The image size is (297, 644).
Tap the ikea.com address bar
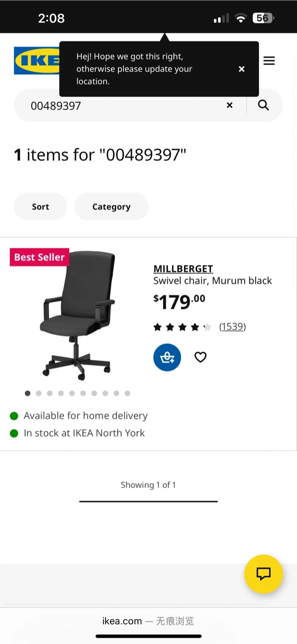point(148,621)
